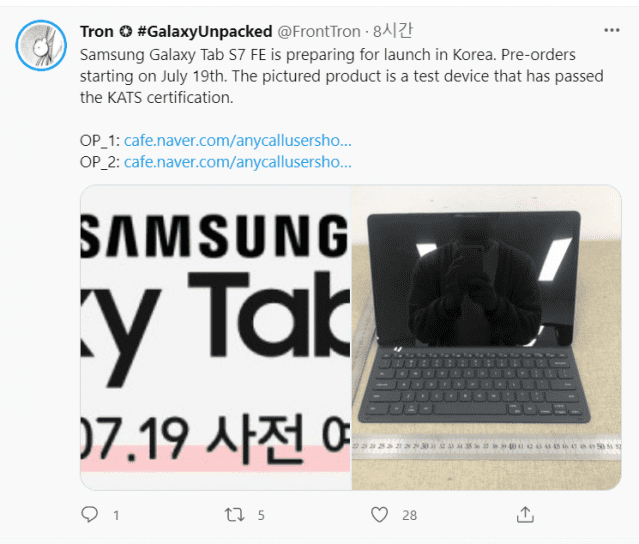The height and width of the screenshot is (544, 639).
Task: Open Tron's round profile avatar
Action: (x=41, y=45)
